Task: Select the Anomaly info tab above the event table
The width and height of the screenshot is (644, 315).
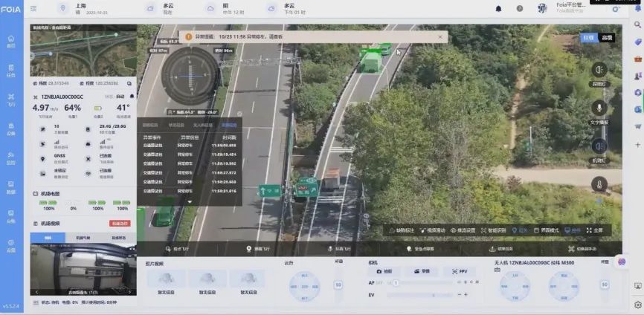Action: click(229, 126)
